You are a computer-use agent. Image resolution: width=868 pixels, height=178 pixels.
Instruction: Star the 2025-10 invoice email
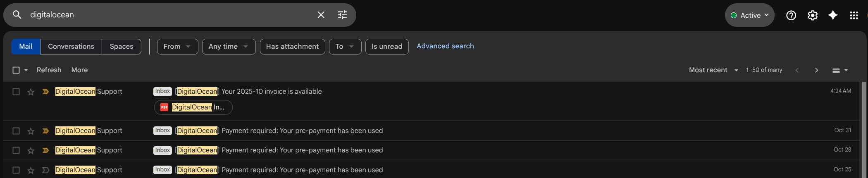tap(31, 92)
